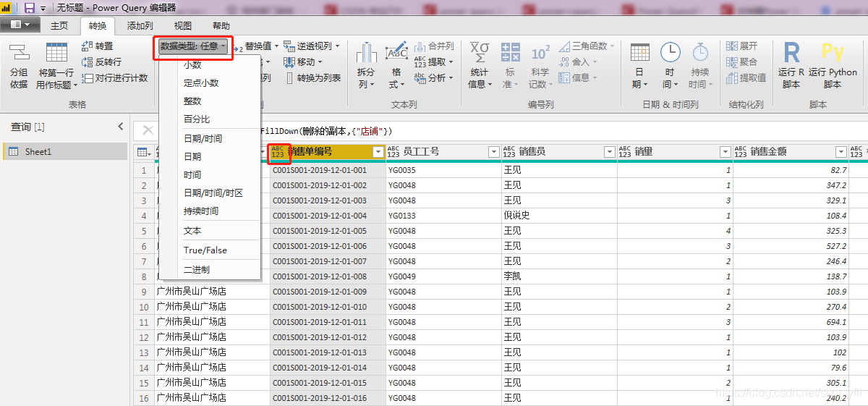
Task: Click the 格式 (Format) ABC icon
Action: click(396, 52)
